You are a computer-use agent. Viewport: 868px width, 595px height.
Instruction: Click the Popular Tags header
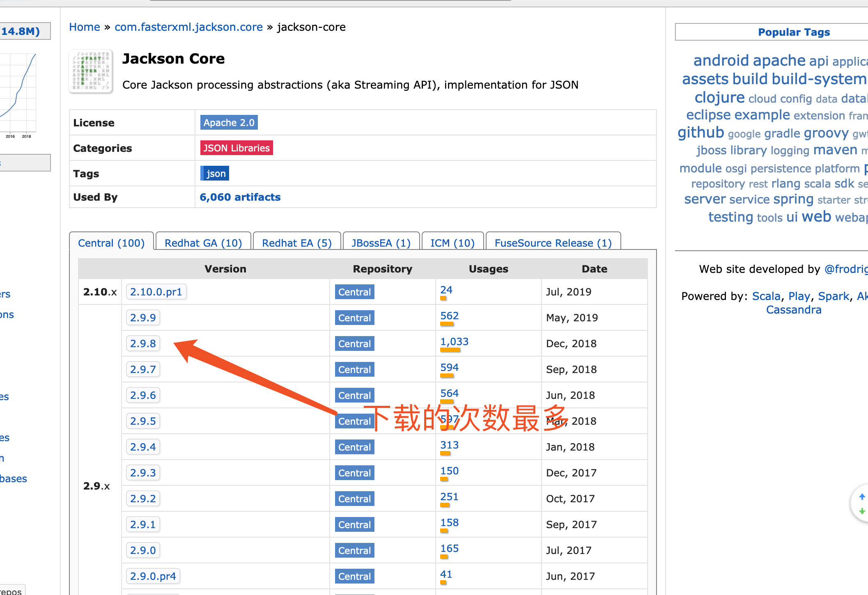794,32
